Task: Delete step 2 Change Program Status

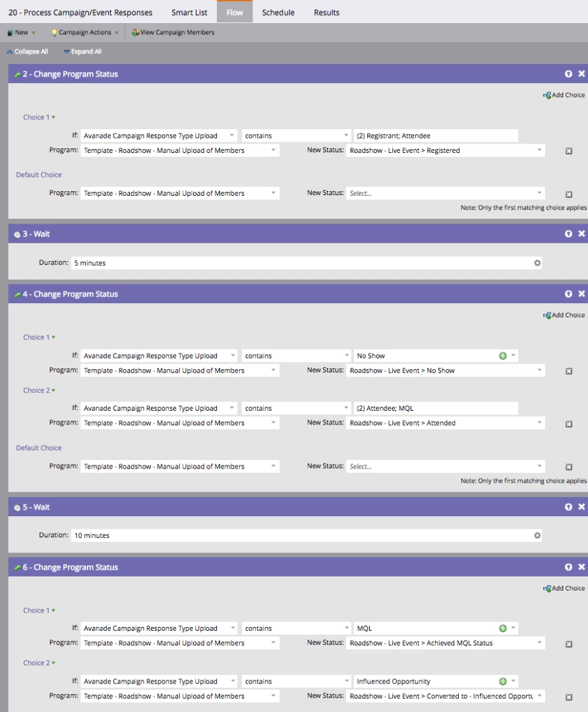Action: (581, 74)
